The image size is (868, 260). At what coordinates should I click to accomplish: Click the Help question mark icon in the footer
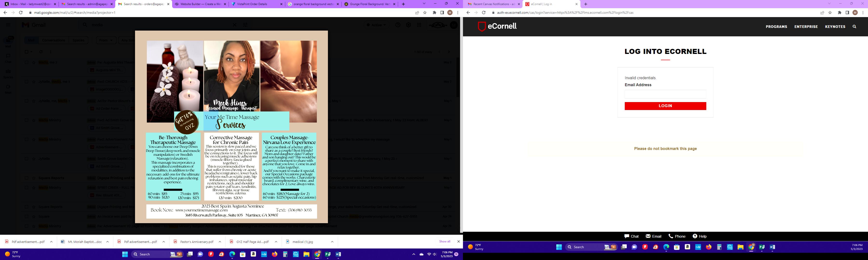point(695,236)
